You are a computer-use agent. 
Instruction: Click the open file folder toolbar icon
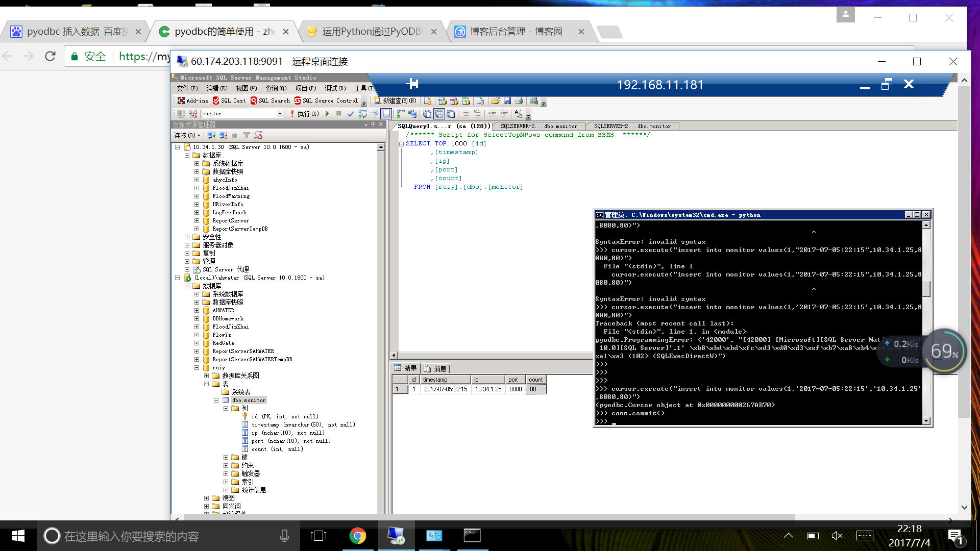[495, 101]
